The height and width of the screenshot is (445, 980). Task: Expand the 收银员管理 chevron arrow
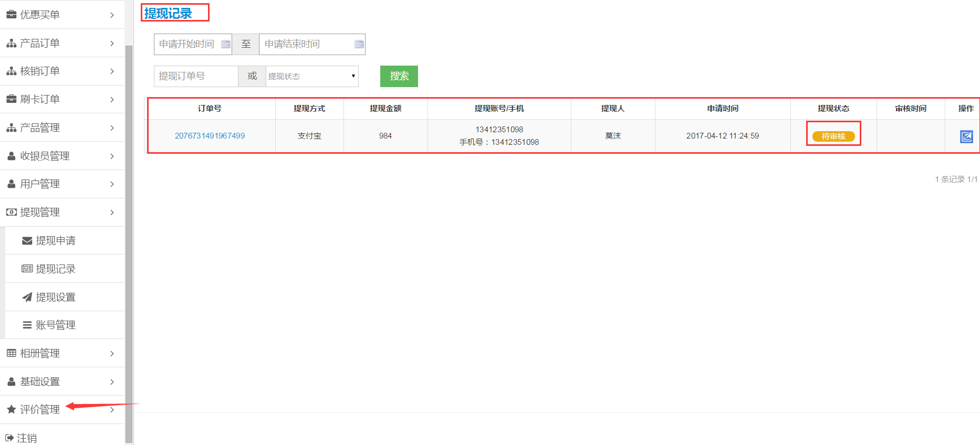click(112, 156)
